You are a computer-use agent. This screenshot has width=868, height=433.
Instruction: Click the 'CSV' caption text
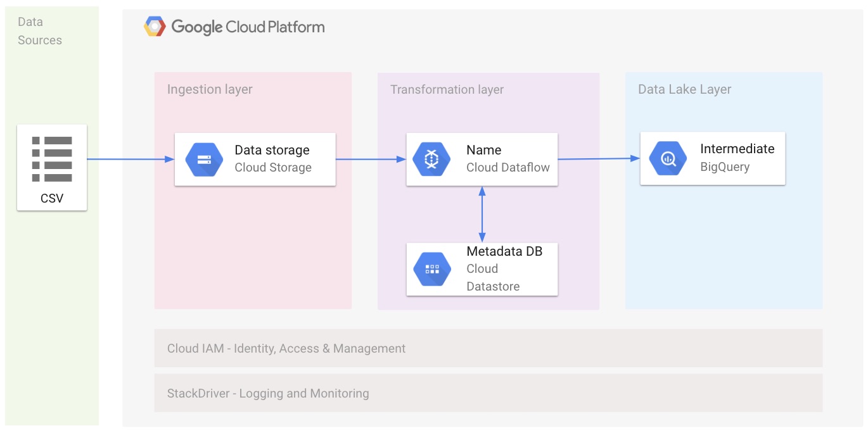52,198
